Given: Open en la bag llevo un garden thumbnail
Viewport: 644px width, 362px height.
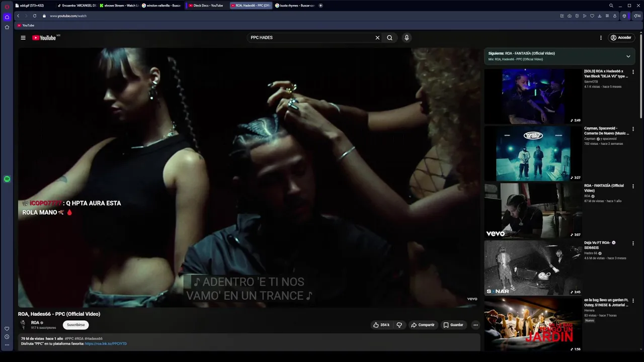Looking at the screenshot, I should coord(533,324).
